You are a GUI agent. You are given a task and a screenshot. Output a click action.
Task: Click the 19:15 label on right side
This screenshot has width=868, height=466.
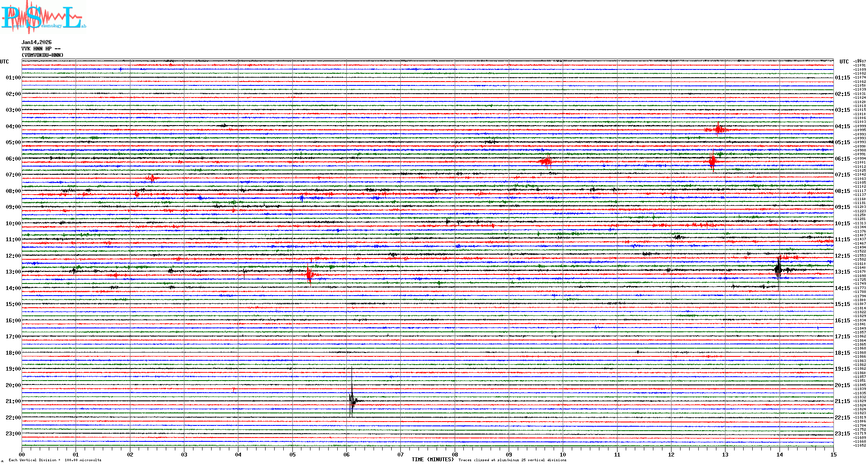842,369
